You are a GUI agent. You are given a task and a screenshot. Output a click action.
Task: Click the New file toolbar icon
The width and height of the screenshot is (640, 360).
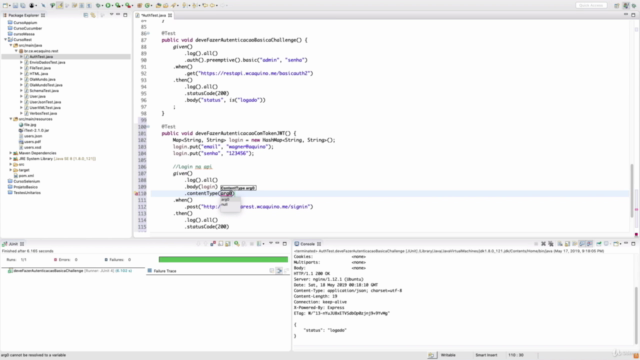6,5
